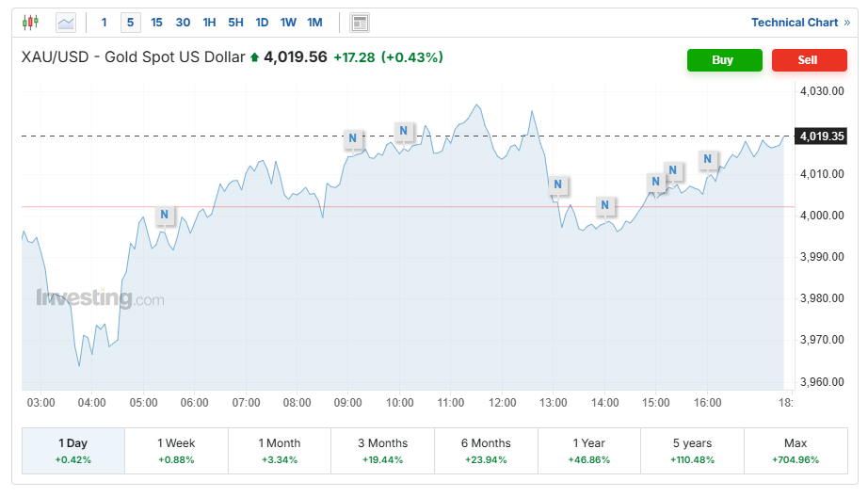Open the 1 Week range tab
Image resolution: width=868 pixels, height=497 pixels.
pyautogui.click(x=176, y=451)
